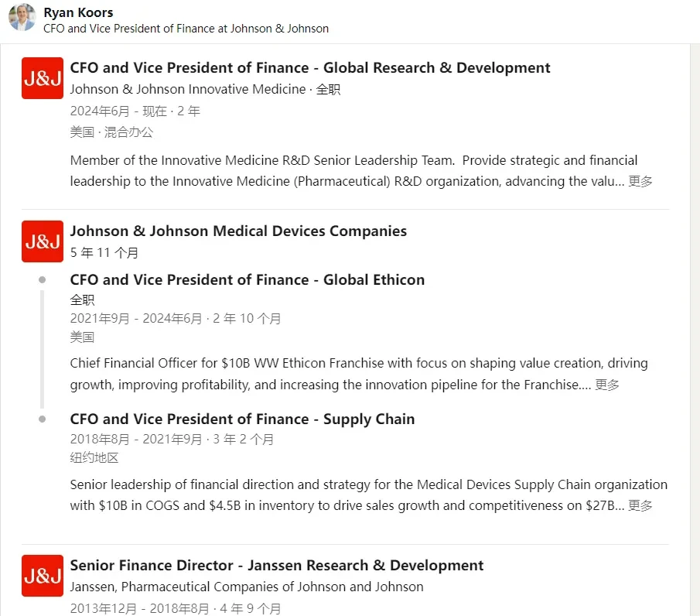This screenshot has width=700, height=616.
Task: Open Johnson & Johnson Medical Devices Companies heading
Action: (238, 231)
